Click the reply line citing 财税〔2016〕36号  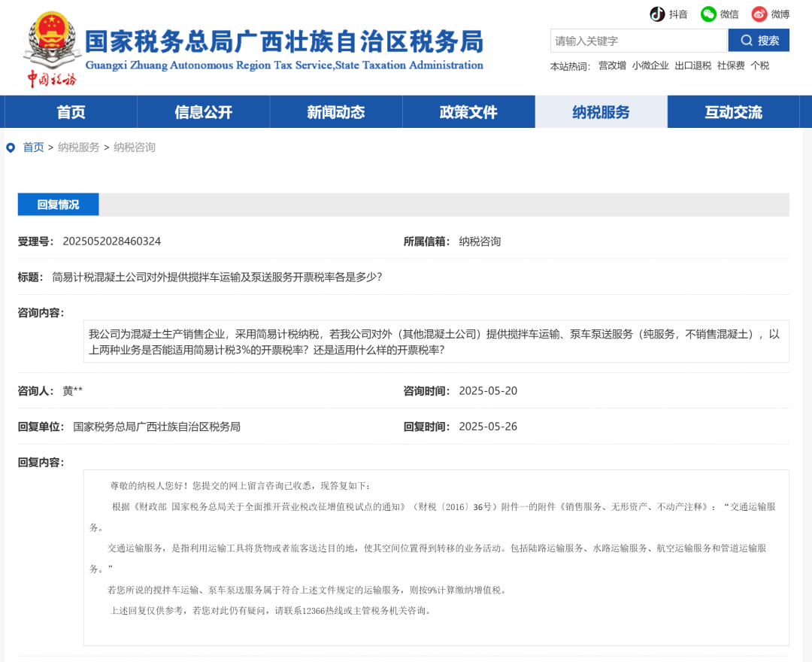click(x=432, y=517)
